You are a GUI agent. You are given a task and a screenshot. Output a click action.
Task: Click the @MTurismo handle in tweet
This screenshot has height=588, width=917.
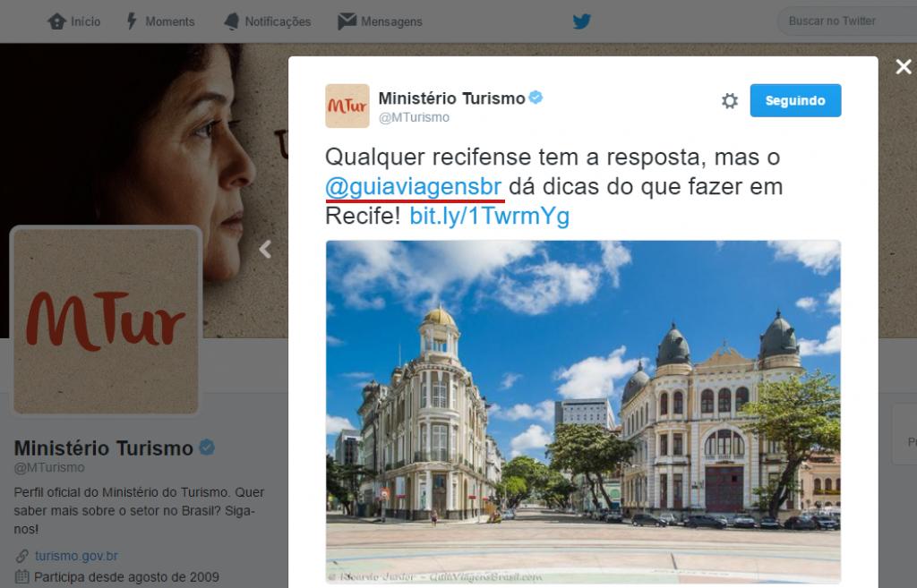click(414, 117)
